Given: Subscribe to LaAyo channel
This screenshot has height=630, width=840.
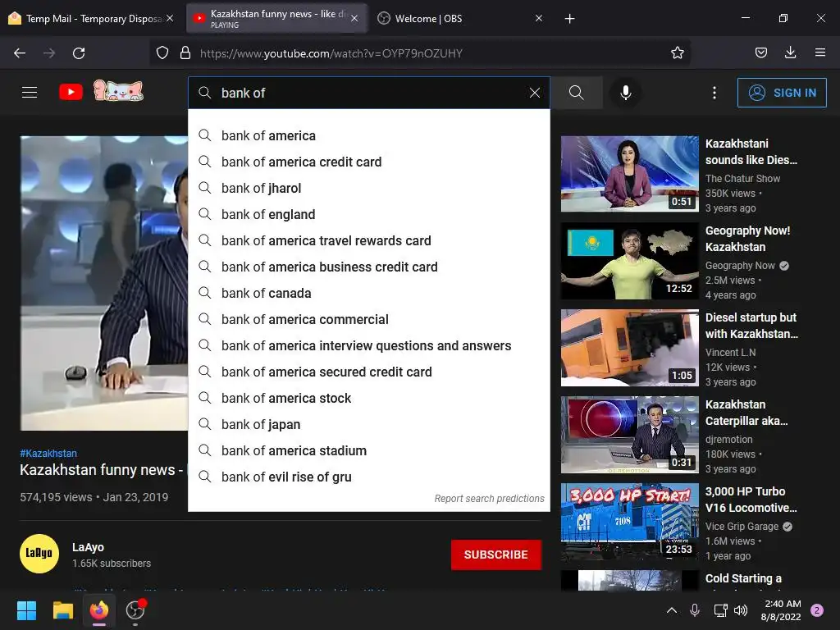Looking at the screenshot, I should 496,555.
